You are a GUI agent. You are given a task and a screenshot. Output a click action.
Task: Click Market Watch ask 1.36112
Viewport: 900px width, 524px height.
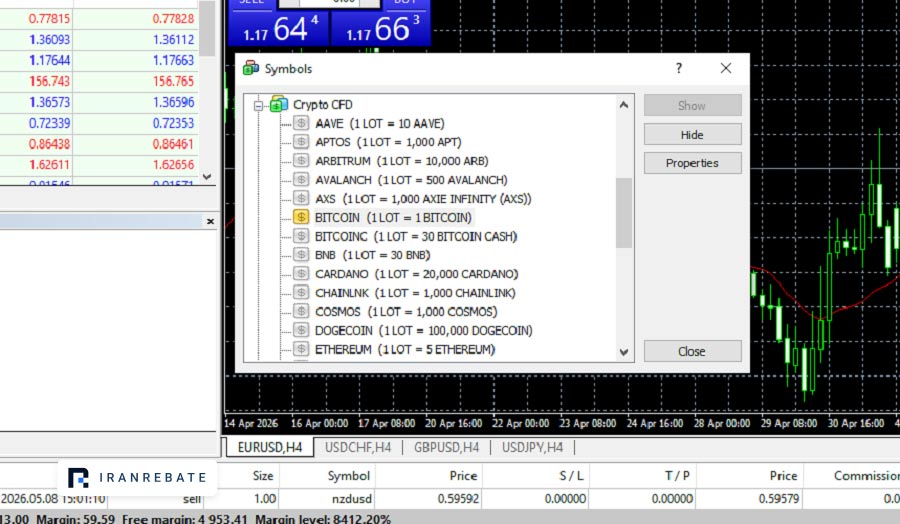tap(173, 40)
